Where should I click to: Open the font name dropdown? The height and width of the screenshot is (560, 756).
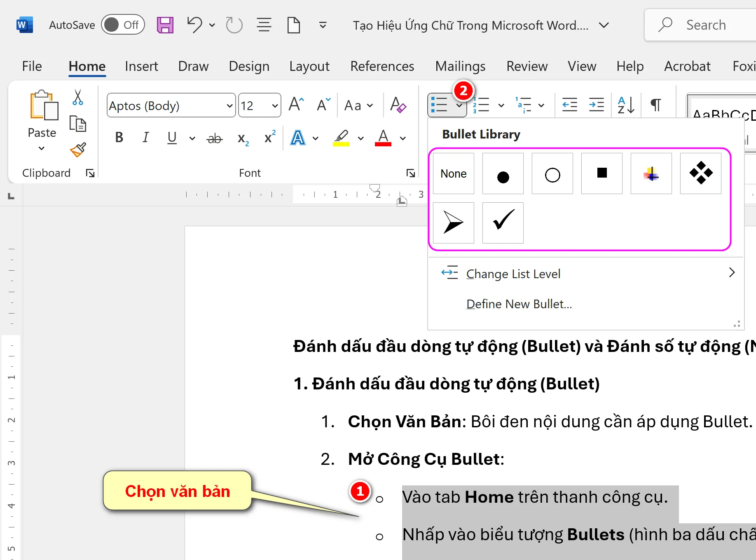pyautogui.click(x=229, y=105)
